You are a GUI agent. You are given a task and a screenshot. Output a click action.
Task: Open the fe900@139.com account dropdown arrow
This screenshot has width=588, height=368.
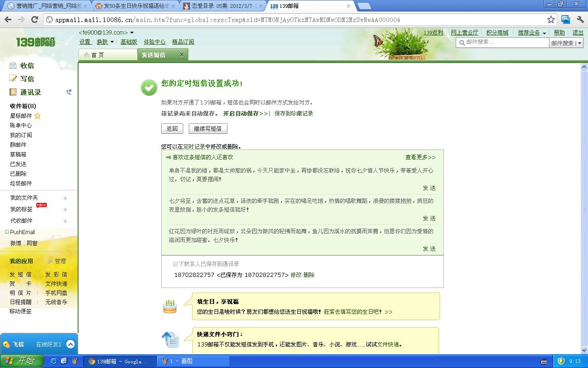tap(132, 33)
